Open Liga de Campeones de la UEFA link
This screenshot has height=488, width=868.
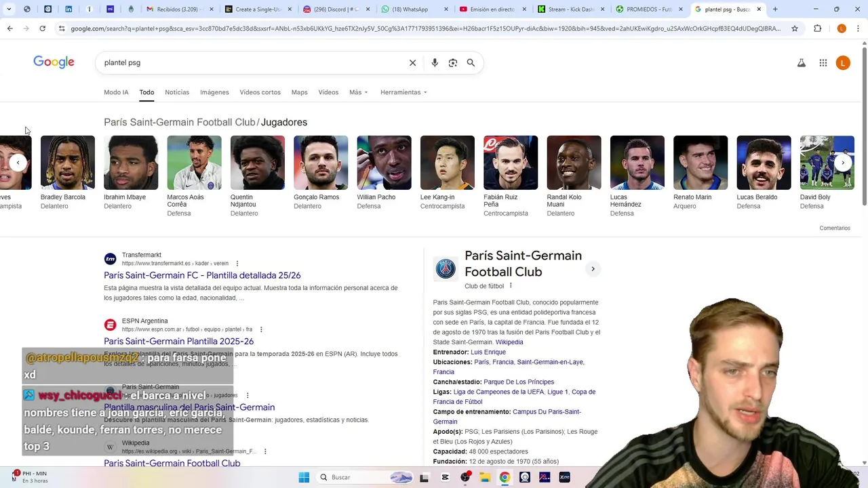tap(498, 392)
